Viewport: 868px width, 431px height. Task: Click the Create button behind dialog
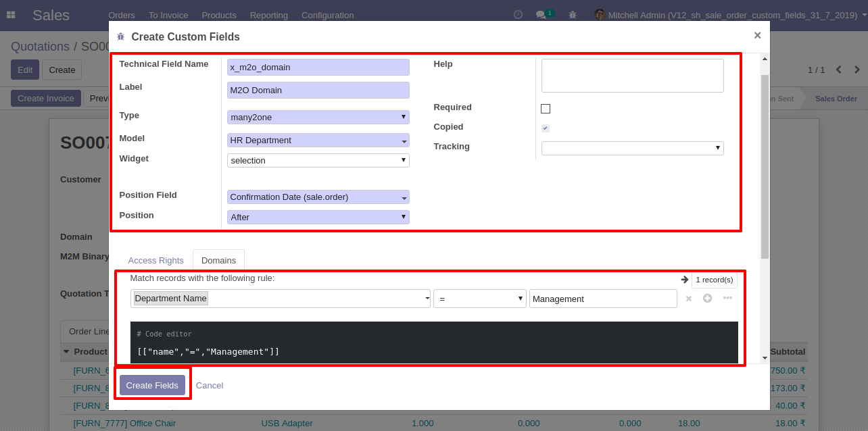[x=62, y=70]
